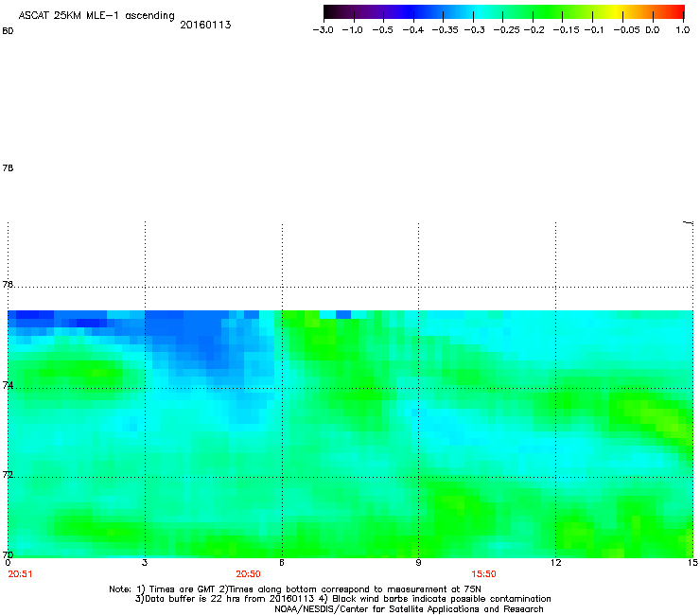Click the note line '3)Data buffer is 22 hrs'
Image resolution: width=700 pixels, height=615 pixels.
click(342, 599)
